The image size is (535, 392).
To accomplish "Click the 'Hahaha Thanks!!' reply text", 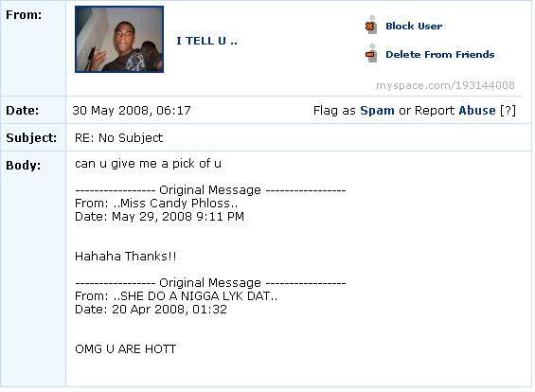I will [x=126, y=256].
